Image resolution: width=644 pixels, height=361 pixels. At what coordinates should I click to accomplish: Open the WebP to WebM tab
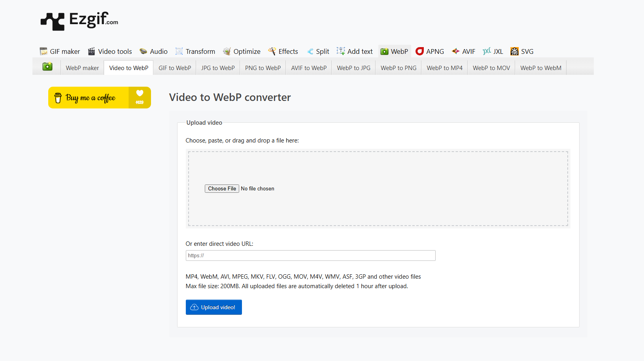pyautogui.click(x=541, y=68)
